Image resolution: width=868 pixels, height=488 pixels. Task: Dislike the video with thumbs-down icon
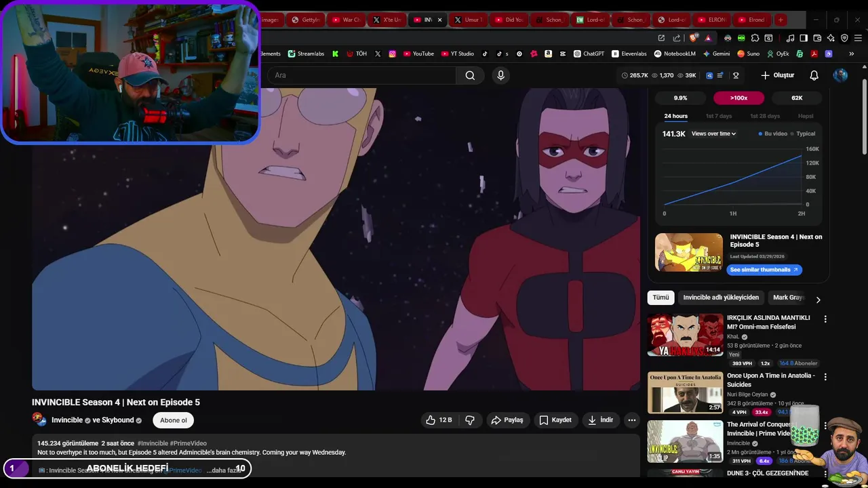pyautogui.click(x=470, y=420)
